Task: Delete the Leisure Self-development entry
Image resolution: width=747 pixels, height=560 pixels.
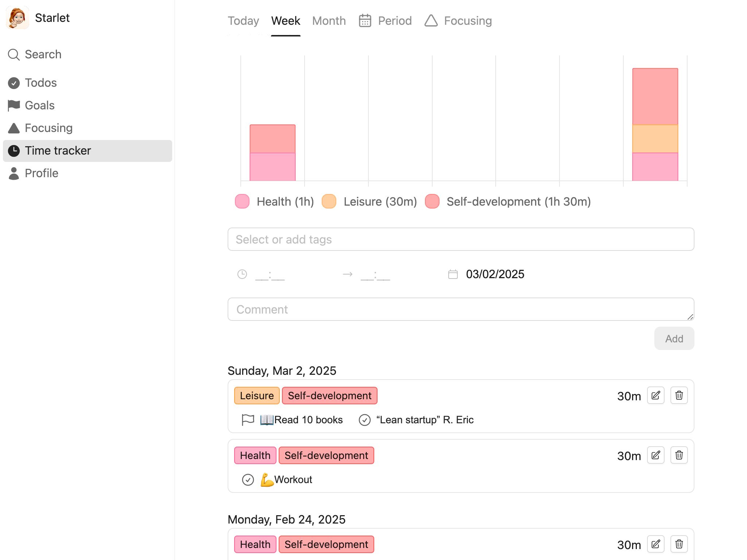Action: click(x=679, y=396)
